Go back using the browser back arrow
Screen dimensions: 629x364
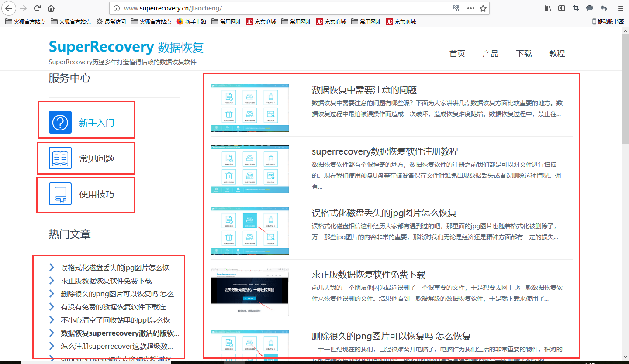click(9, 8)
